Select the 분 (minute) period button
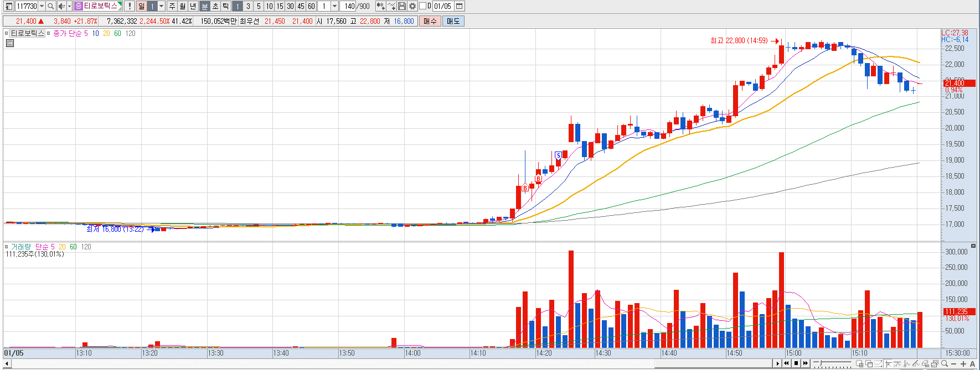 coord(204,6)
